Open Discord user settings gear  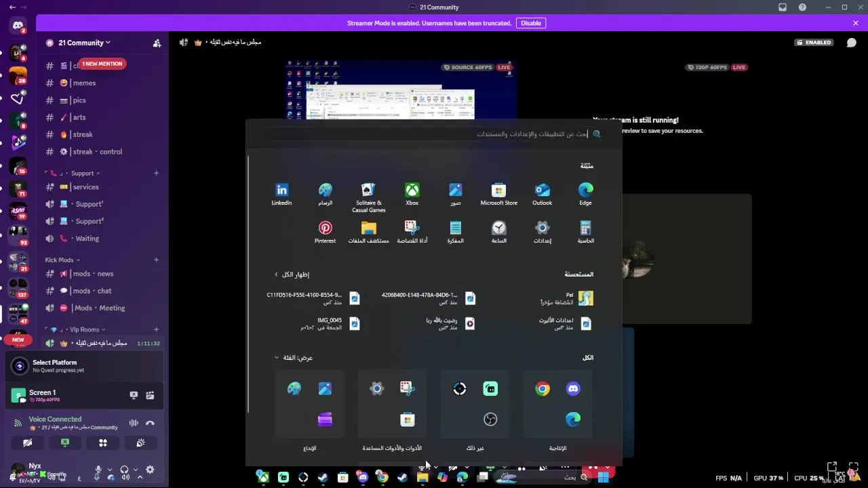(x=150, y=470)
